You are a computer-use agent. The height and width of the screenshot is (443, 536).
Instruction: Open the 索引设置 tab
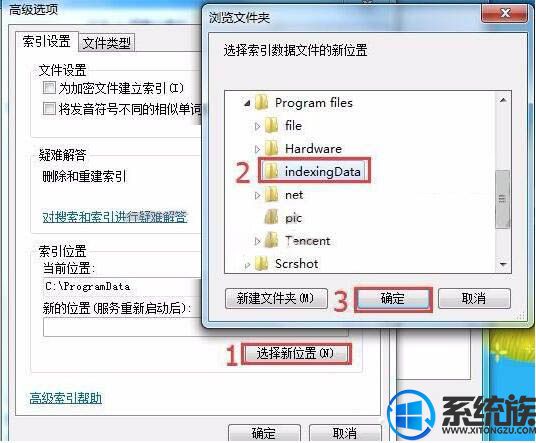47,42
